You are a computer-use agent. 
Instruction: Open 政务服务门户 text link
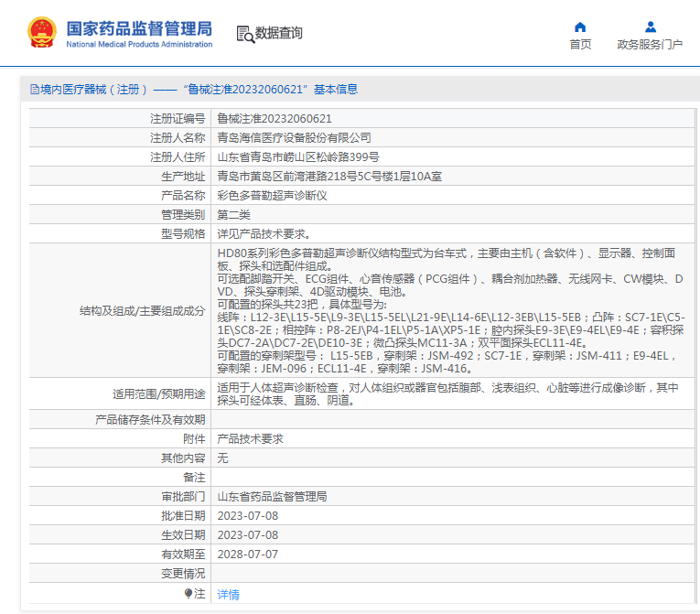[x=650, y=44]
